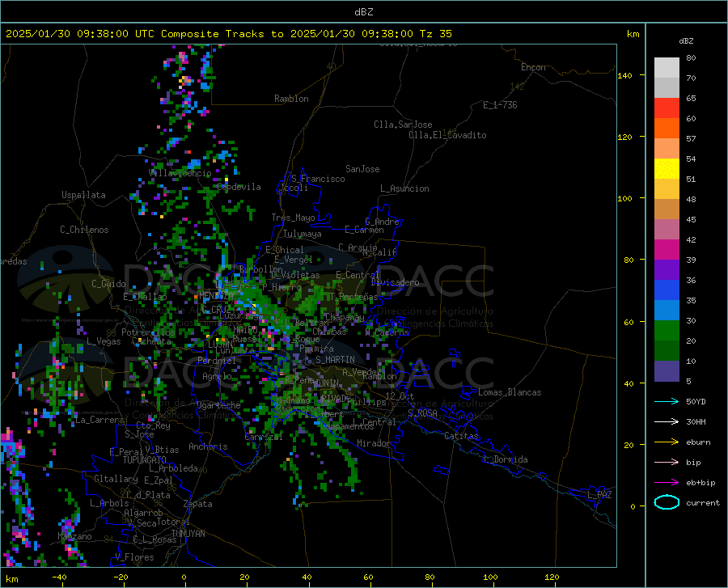This screenshot has width=728, height=588.
Task: Click the 10 dBZ slate-blue swatch
Action: (667, 370)
